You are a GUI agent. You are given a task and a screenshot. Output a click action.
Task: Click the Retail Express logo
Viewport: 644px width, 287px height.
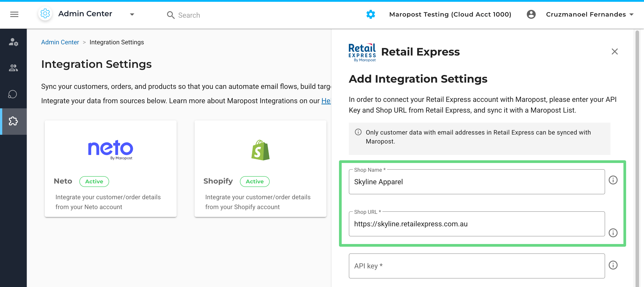[362, 53]
